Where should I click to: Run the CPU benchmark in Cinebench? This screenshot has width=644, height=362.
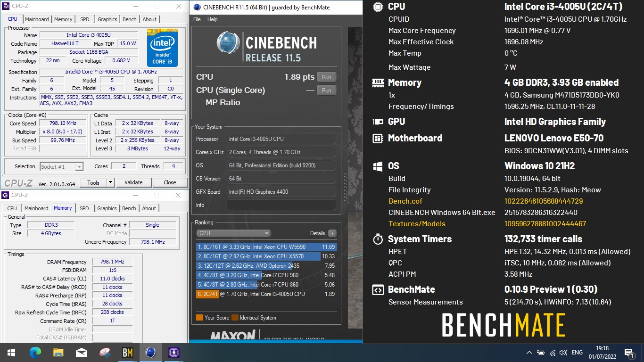(326, 77)
